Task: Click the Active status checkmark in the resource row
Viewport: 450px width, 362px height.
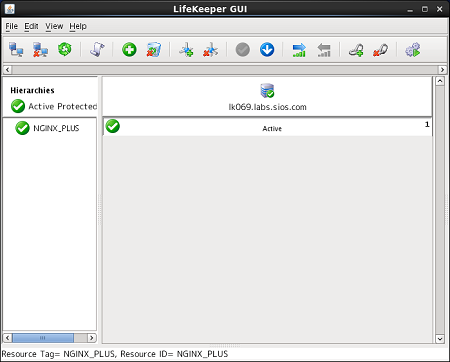Action: [113, 126]
